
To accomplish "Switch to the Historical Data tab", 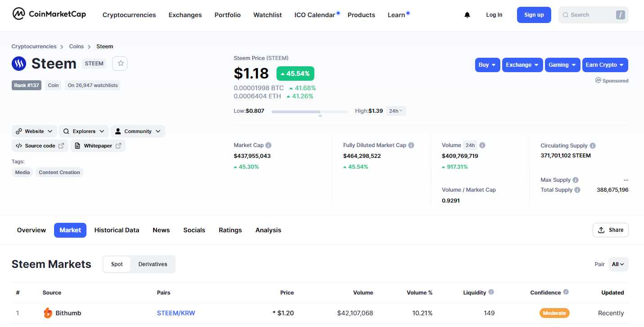I will tap(117, 230).
